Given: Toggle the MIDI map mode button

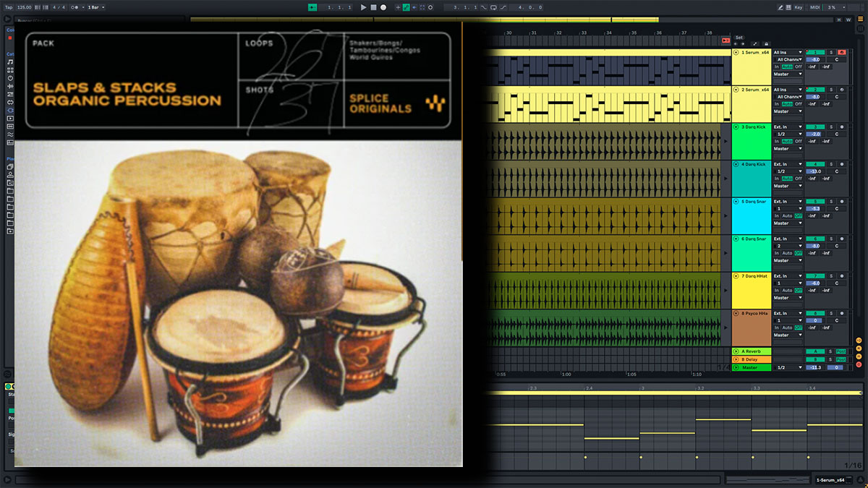Looking at the screenshot, I should point(815,7).
